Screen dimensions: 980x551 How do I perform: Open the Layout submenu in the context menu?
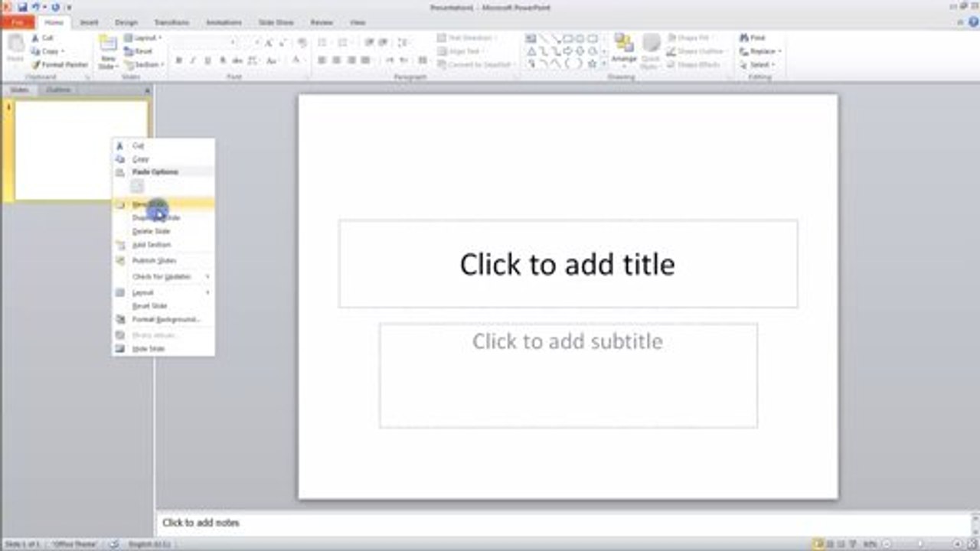[163, 292]
